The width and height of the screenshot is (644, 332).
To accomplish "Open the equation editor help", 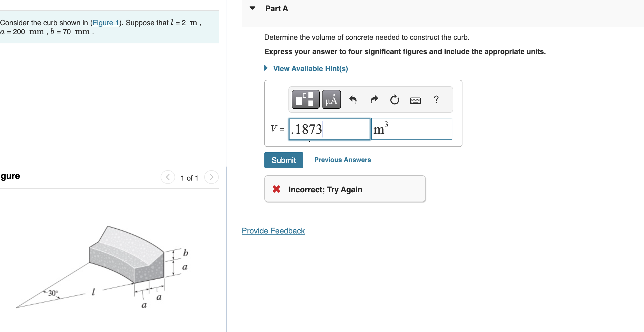I will point(436,99).
